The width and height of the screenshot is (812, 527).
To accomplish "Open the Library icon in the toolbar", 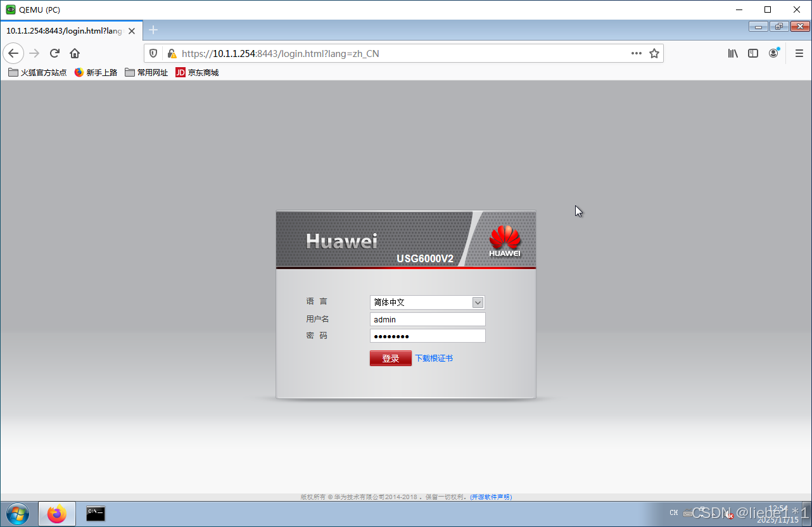I will point(733,54).
